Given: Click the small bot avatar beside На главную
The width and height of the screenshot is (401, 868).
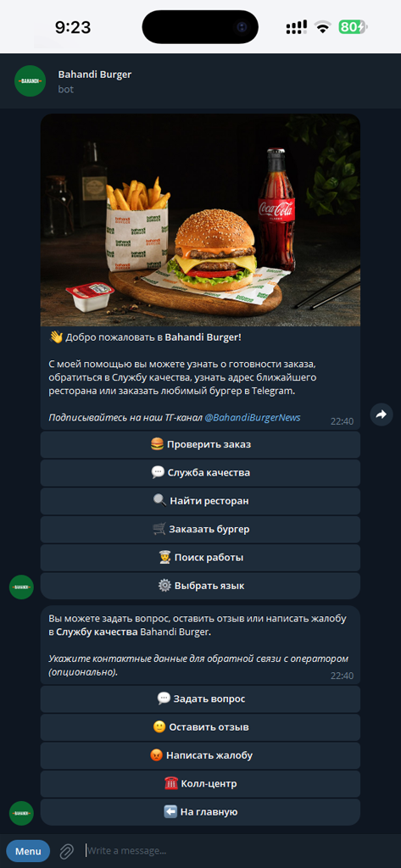Looking at the screenshot, I should pos(21,813).
